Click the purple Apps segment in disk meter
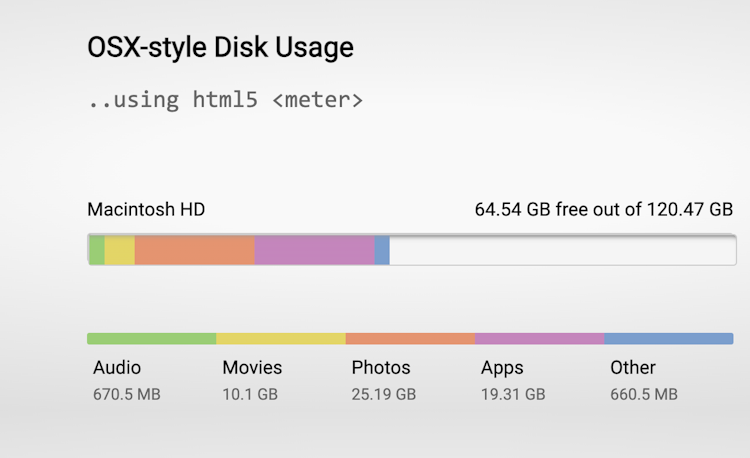This screenshot has width=750, height=458. (315, 250)
